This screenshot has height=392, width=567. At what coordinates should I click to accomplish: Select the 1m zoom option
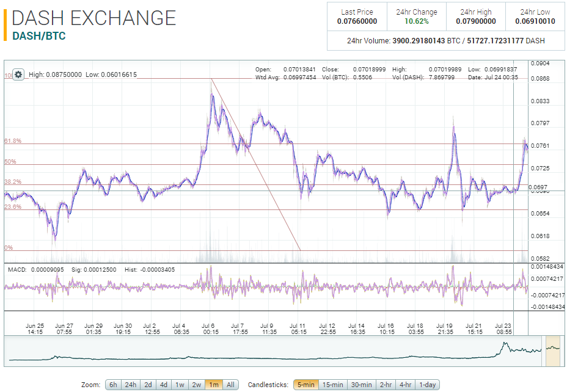click(214, 385)
